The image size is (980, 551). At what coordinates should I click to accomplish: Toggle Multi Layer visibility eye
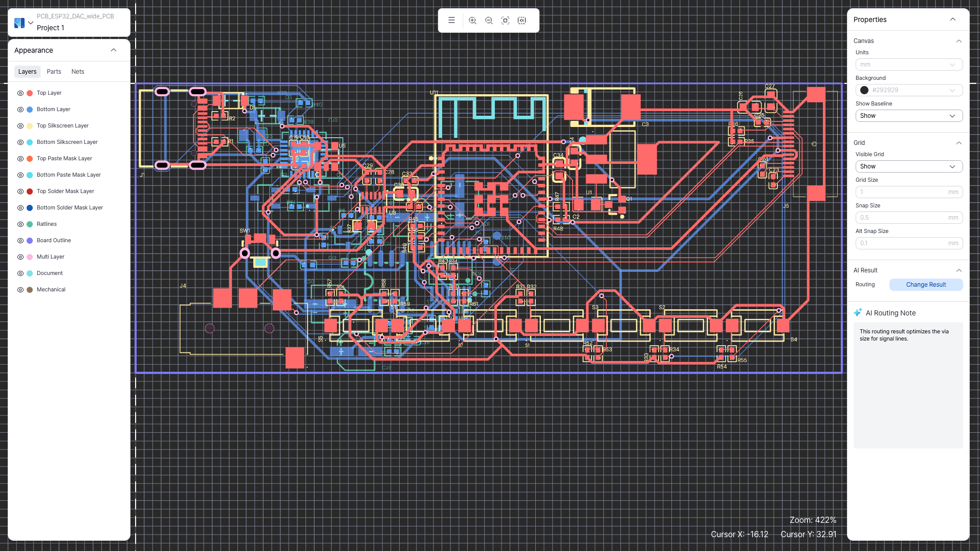(20, 257)
